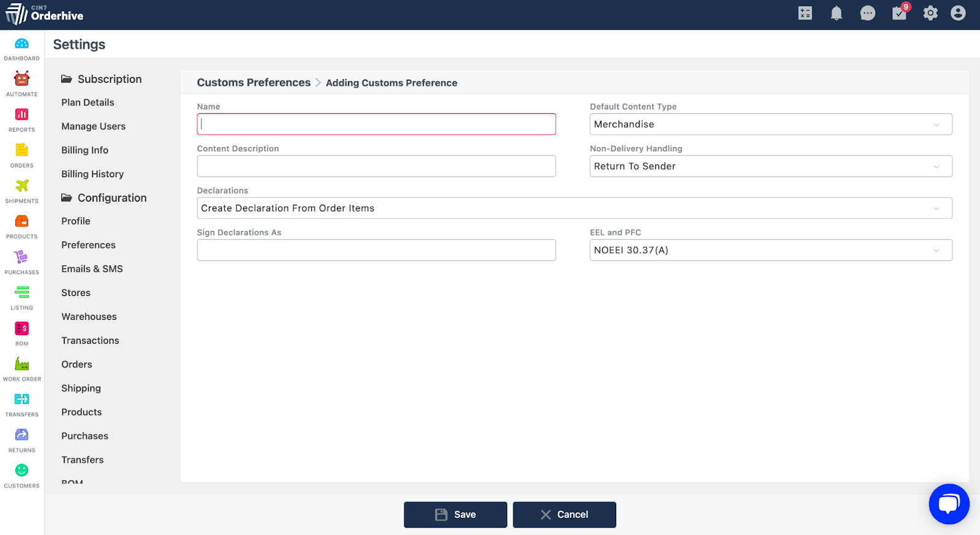Viewport: 980px width, 535px height.
Task: Open Profile settings
Action: tap(76, 221)
